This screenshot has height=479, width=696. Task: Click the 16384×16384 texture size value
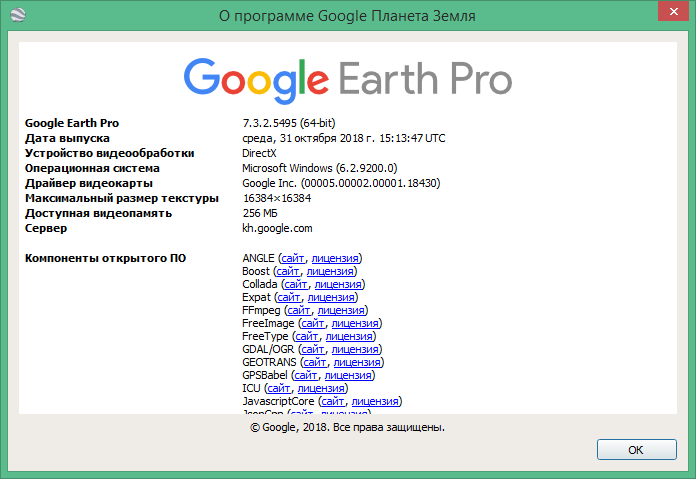[x=277, y=198]
